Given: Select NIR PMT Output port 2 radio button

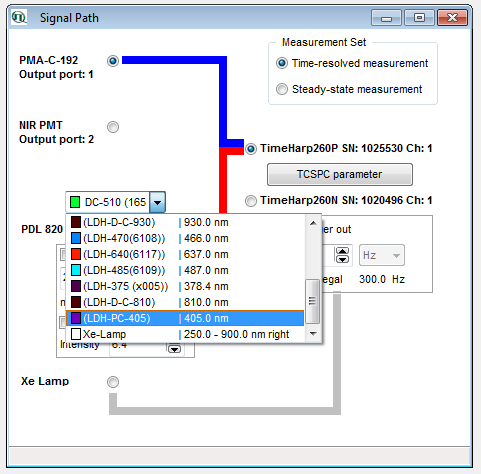Looking at the screenshot, I should point(113,127).
